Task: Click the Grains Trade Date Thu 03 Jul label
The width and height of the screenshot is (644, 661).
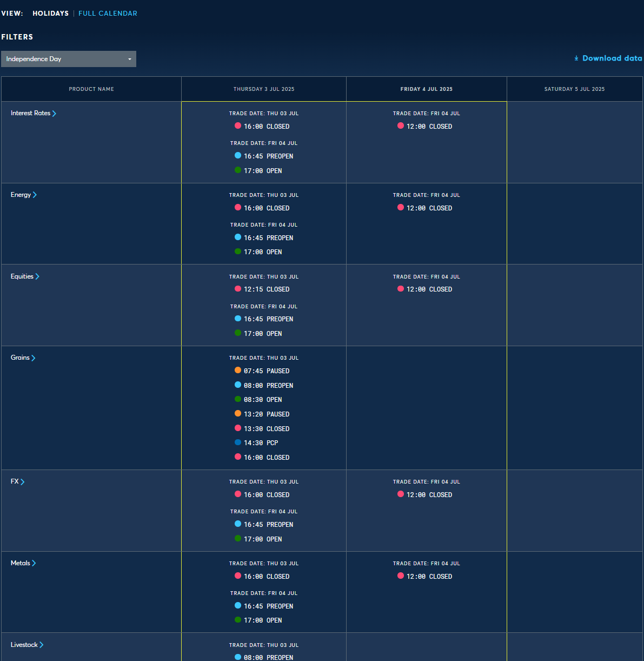Action: [x=264, y=358]
